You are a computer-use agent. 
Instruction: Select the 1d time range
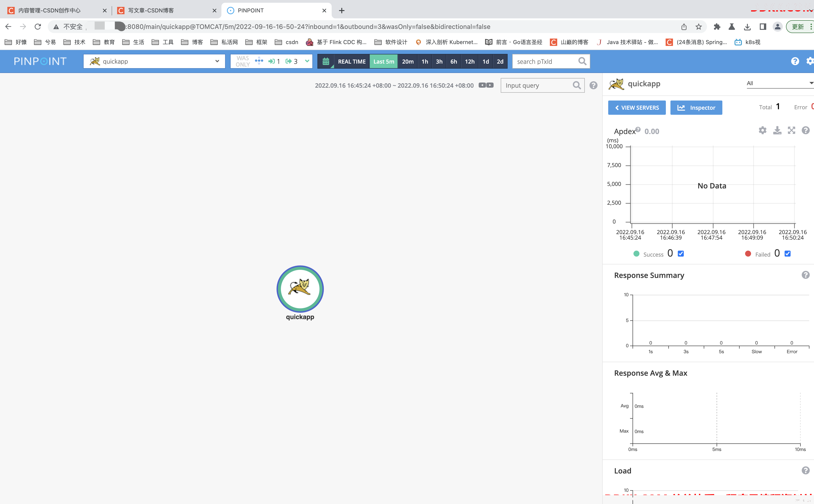[x=486, y=62]
